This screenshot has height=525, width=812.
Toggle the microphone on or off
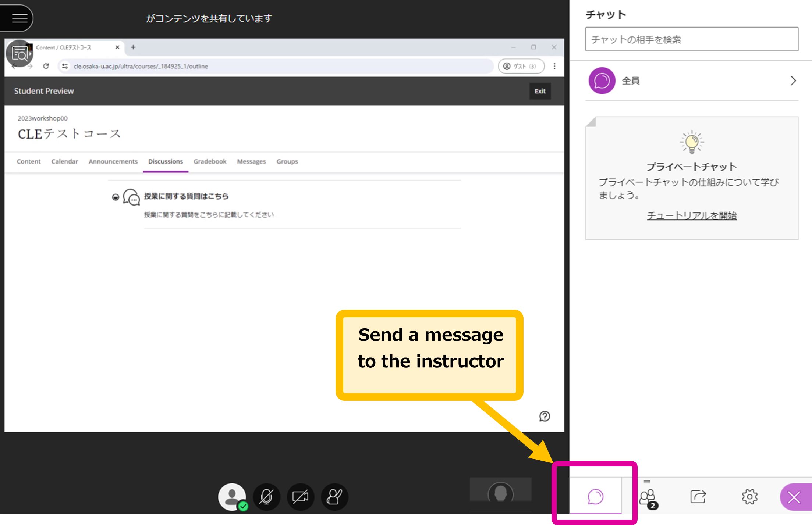(266, 497)
